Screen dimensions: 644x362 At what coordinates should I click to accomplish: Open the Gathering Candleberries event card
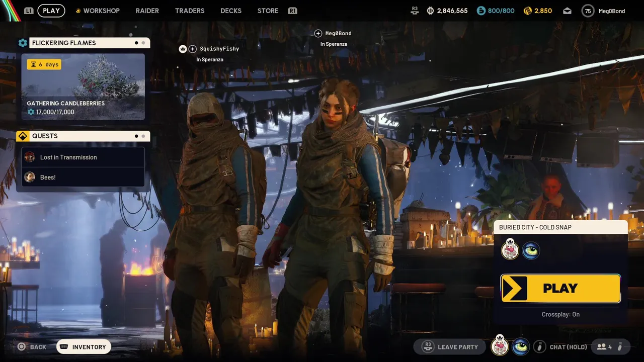click(x=83, y=87)
